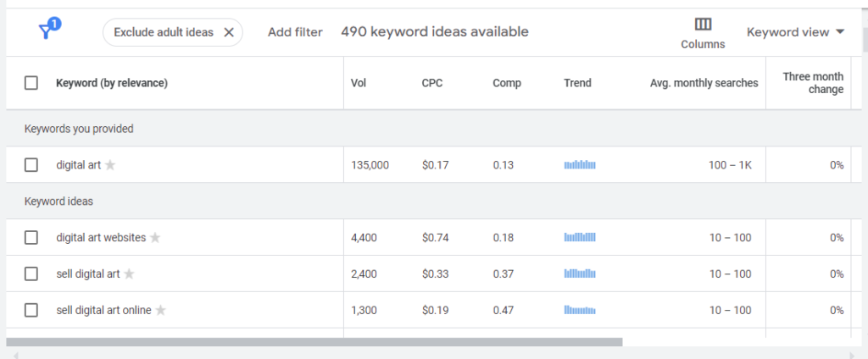Toggle the select-all keywords checkbox

click(31, 84)
